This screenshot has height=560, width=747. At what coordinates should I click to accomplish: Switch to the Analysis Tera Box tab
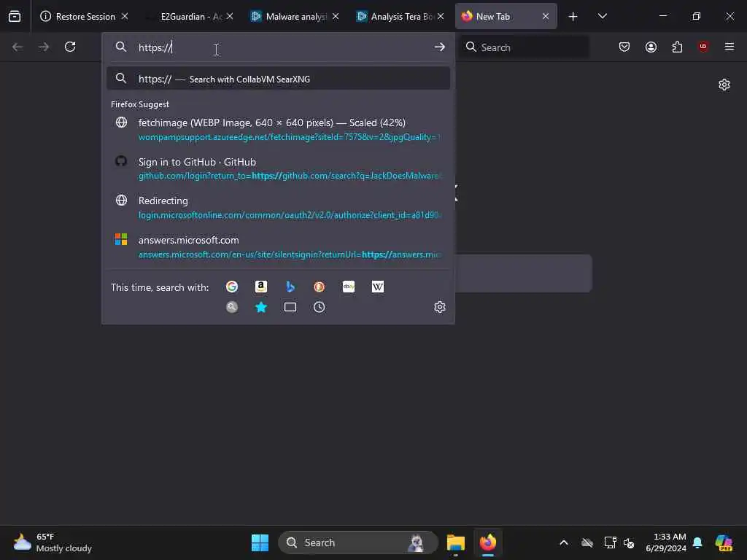[400, 16]
